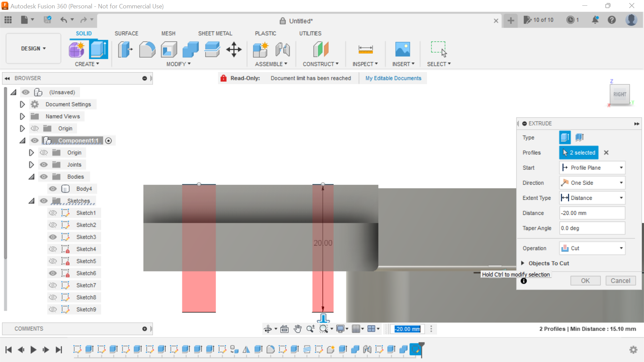Hide Sketch3 using its eye icon
644x362 pixels.
53,237
